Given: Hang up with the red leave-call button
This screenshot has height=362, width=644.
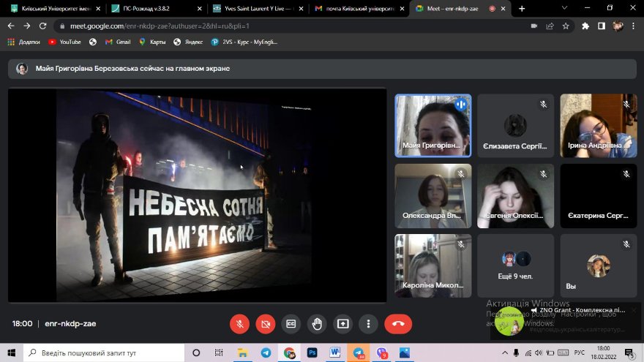Looking at the screenshot, I should 398,323.
